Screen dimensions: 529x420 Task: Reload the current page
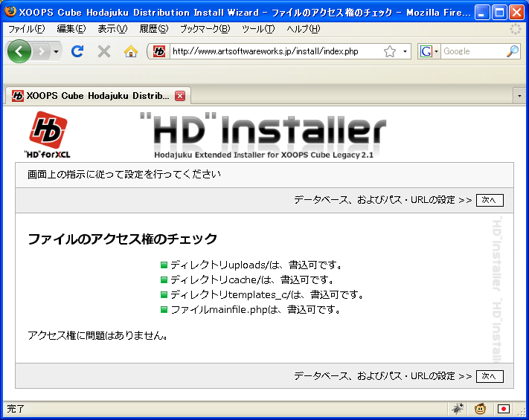pos(77,51)
